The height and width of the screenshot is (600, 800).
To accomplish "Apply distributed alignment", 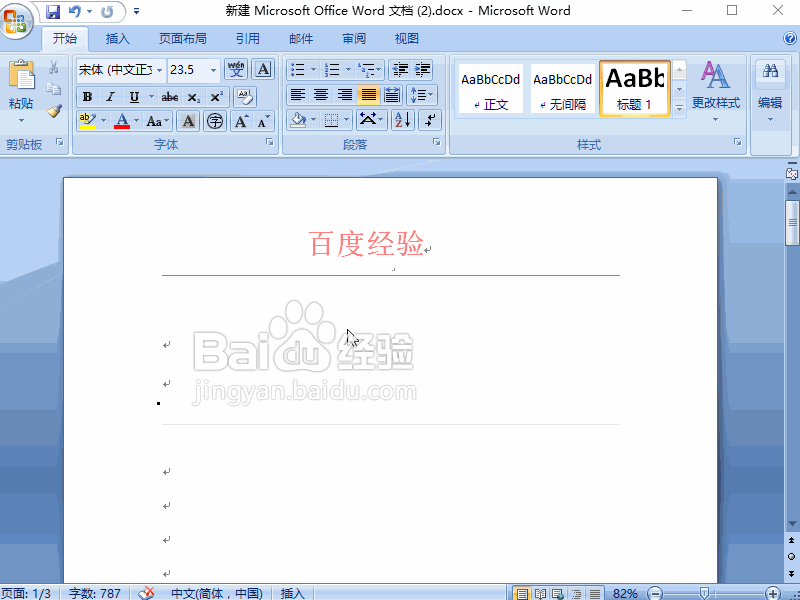I will [392, 95].
